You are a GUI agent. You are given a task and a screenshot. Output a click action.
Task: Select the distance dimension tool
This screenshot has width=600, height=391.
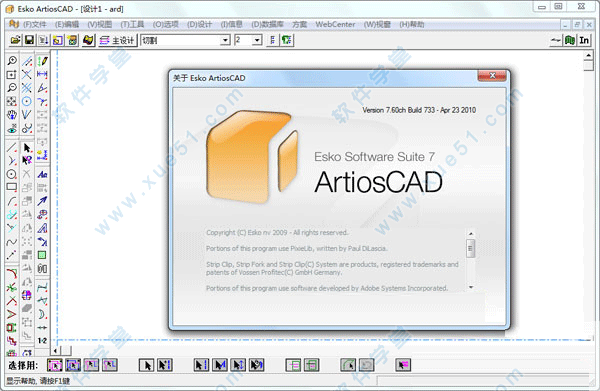pos(42,74)
